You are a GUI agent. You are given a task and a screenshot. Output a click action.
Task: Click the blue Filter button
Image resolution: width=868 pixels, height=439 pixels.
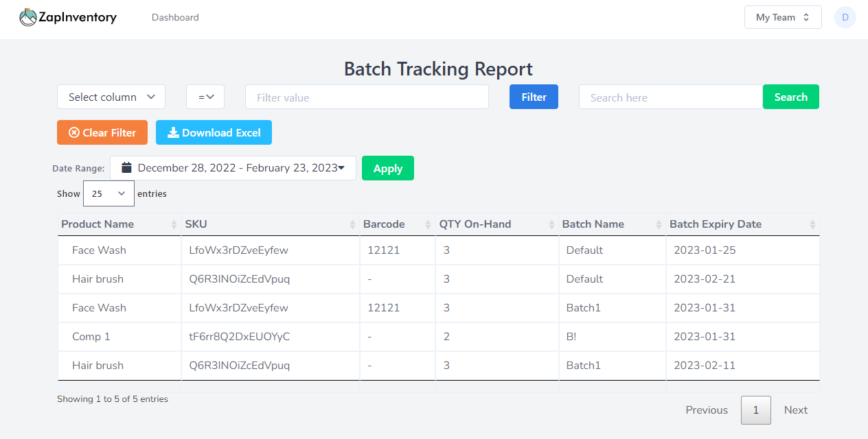[x=534, y=97]
